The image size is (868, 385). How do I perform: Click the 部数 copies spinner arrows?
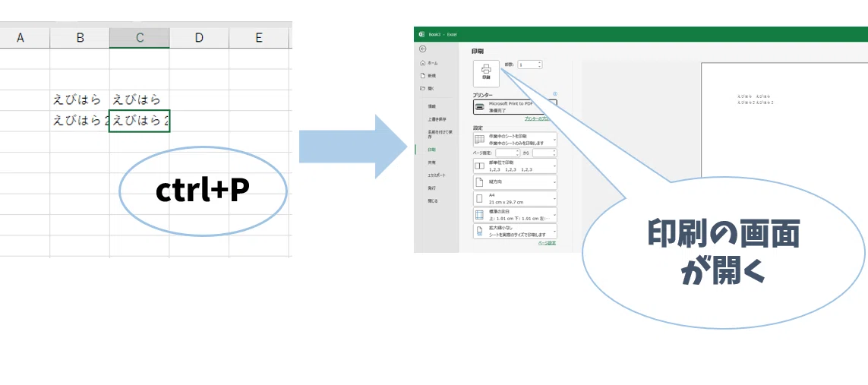540,65
